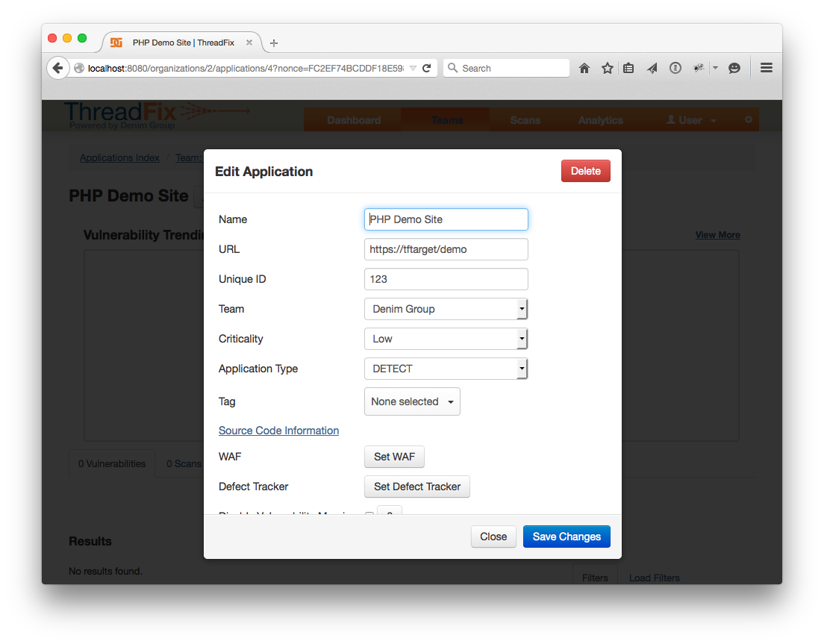824x644 pixels.
Task: Open the settings gear in ThreadFix nav
Action: click(749, 119)
